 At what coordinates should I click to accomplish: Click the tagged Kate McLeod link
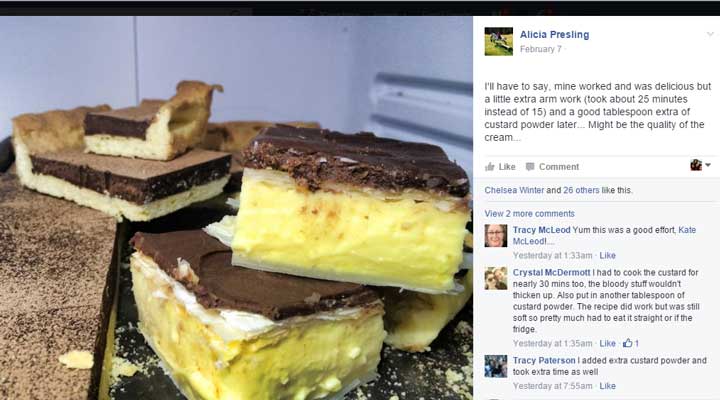click(x=604, y=236)
